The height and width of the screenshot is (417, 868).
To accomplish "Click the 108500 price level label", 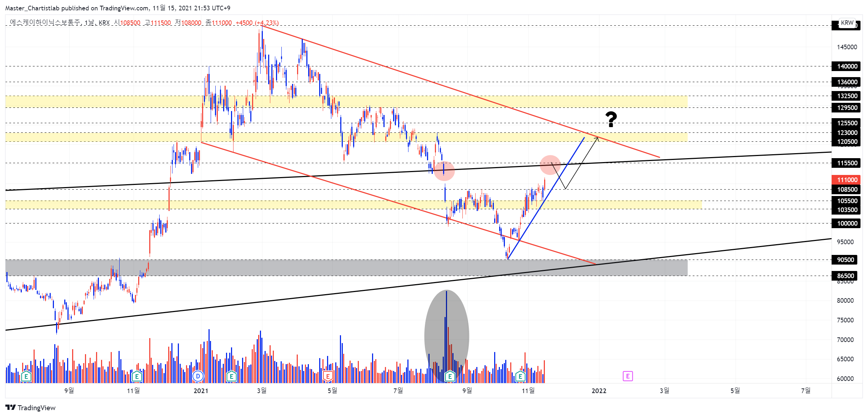I will coord(846,189).
